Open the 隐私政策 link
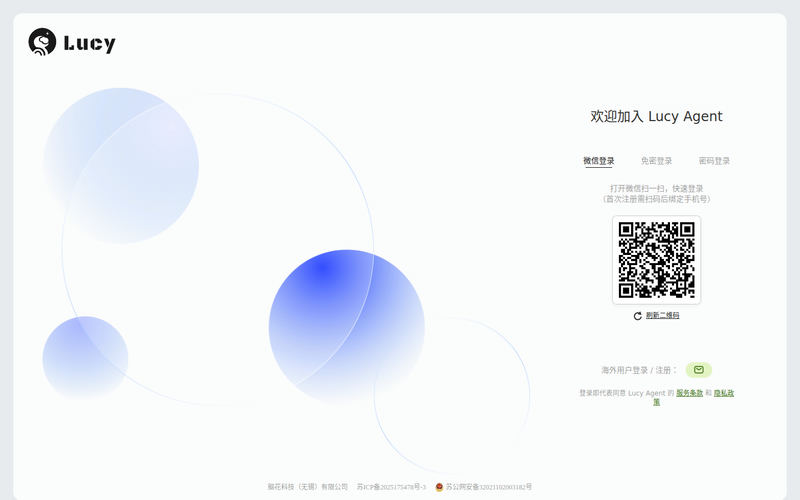 [x=723, y=393]
